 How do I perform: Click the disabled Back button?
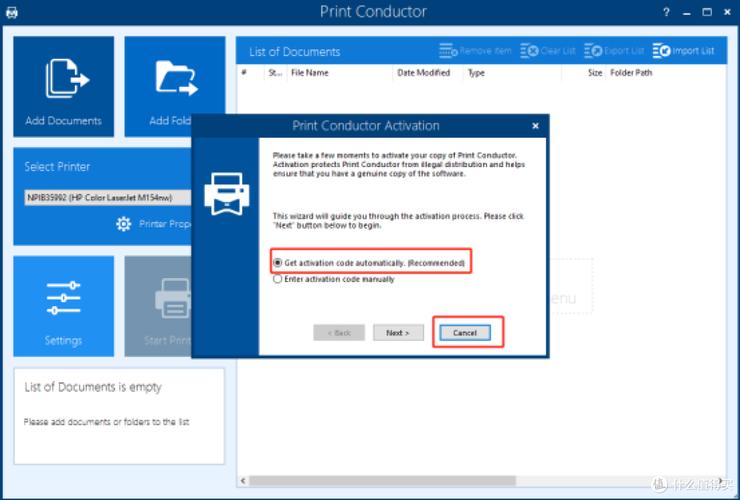click(339, 333)
